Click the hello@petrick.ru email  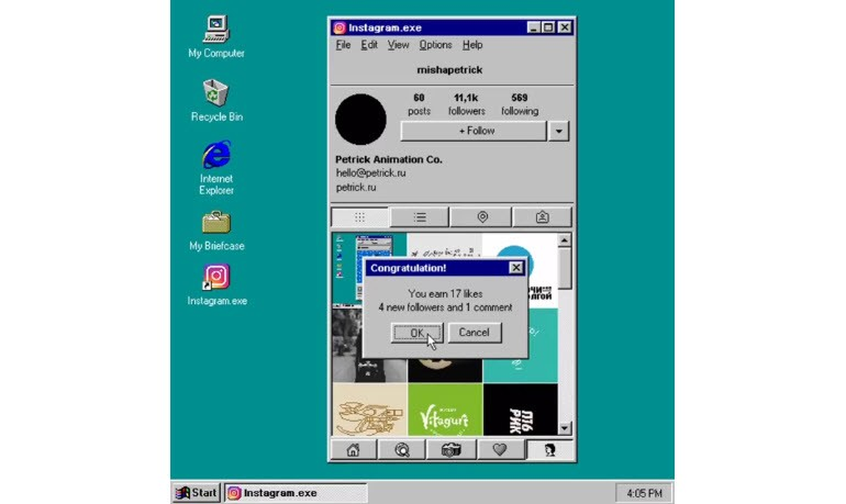point(371,173)
